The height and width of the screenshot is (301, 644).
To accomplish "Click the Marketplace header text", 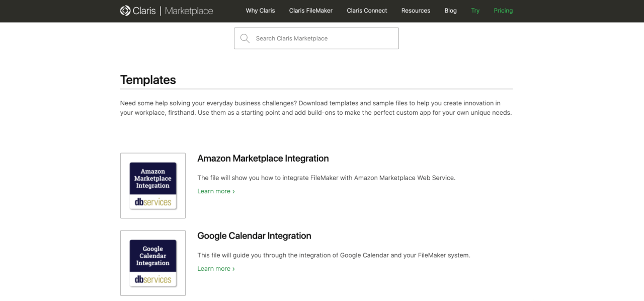I will click(x=189, y=11).
